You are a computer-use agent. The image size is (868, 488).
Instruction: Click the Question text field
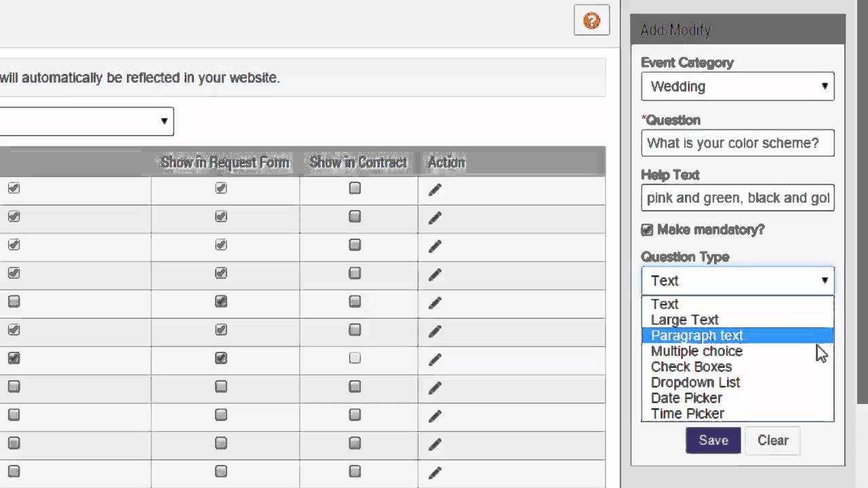click(x=737, y=144)
